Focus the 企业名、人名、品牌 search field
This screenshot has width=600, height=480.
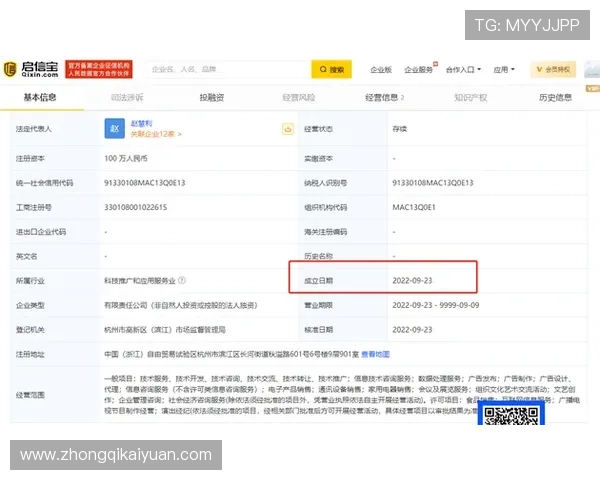click(x=229, y=69)
